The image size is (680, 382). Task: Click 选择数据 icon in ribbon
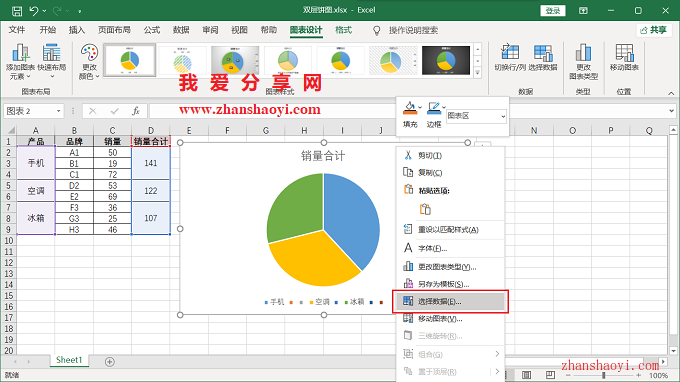point(543,57)
